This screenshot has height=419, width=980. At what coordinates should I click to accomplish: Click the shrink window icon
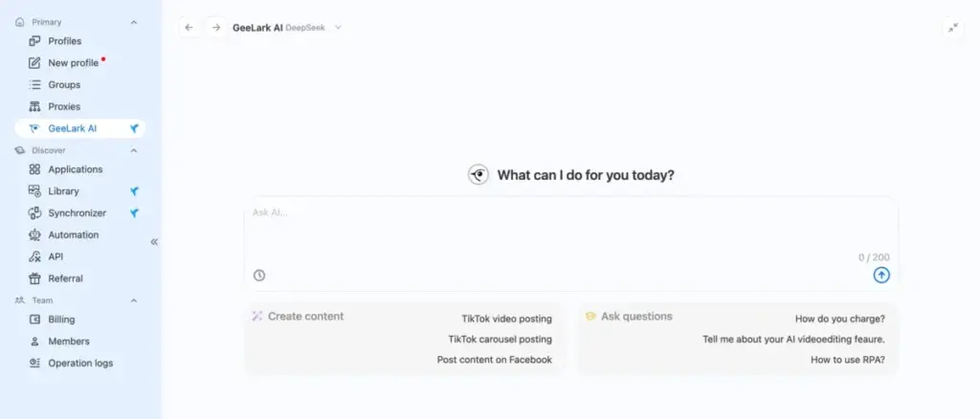tap(952, 28)
